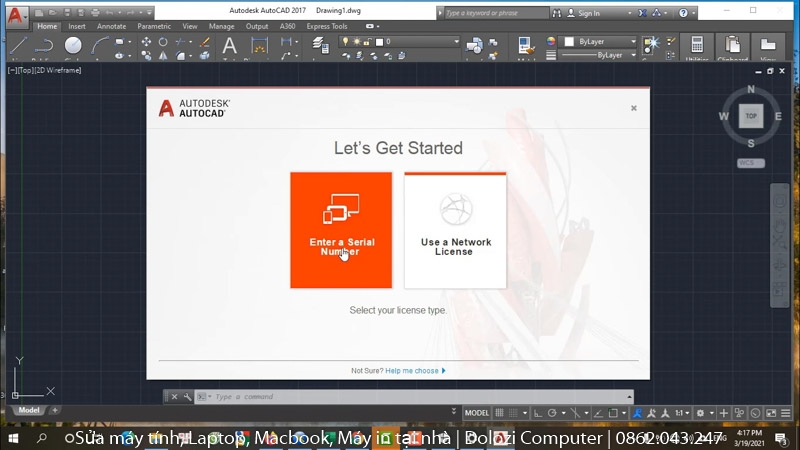Select the Circle tool in ribbon
Screen dimensions: 800x450
73,46
